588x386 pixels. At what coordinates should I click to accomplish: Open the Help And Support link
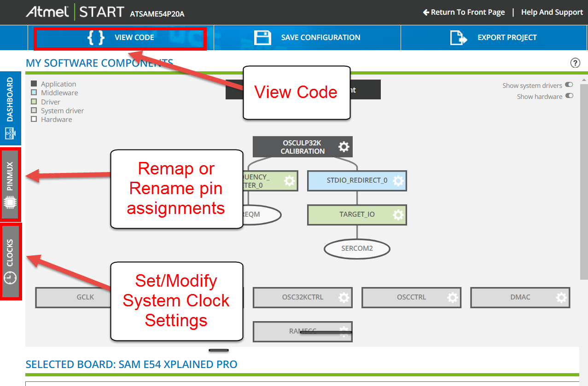pos(552,12)
